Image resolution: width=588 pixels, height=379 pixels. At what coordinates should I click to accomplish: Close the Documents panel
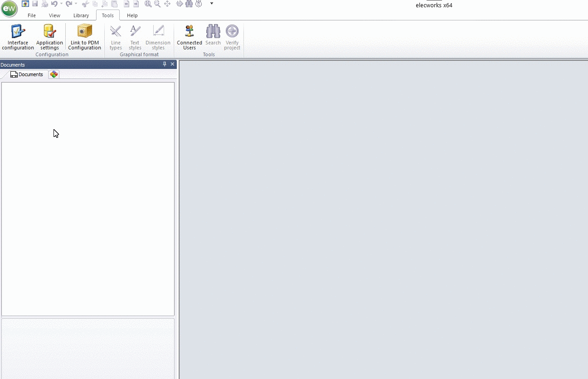coord(172,64)
